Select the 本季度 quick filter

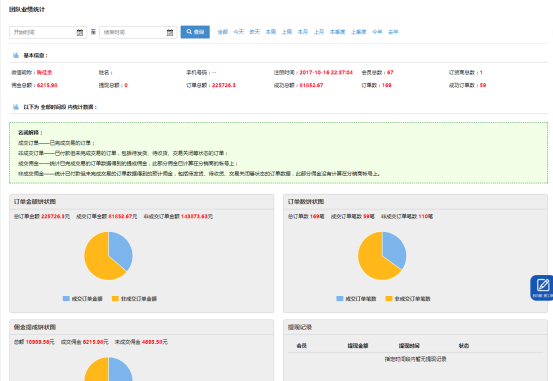click(x=338, y=32)
